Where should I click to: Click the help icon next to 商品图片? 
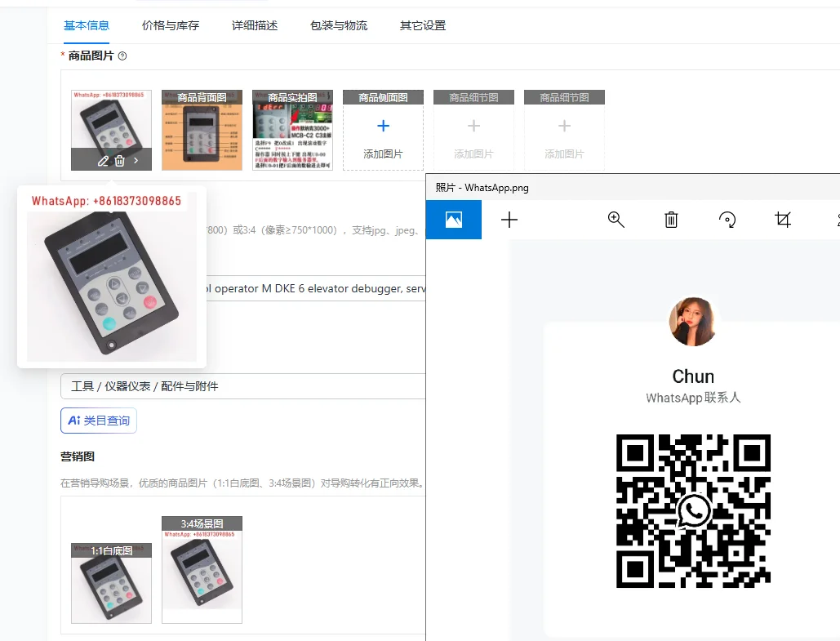[122, 56]
